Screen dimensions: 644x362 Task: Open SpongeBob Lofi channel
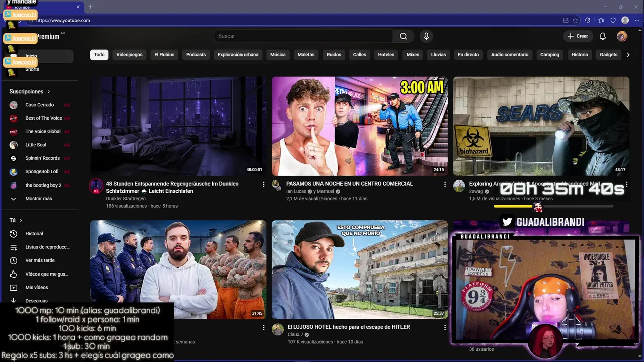click(39, 172)
